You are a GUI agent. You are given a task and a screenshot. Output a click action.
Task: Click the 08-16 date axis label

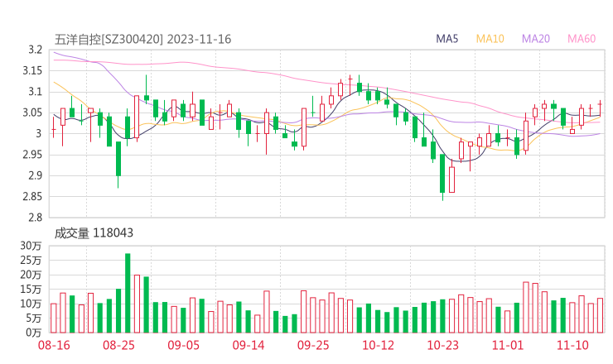[x=54, y=345]
